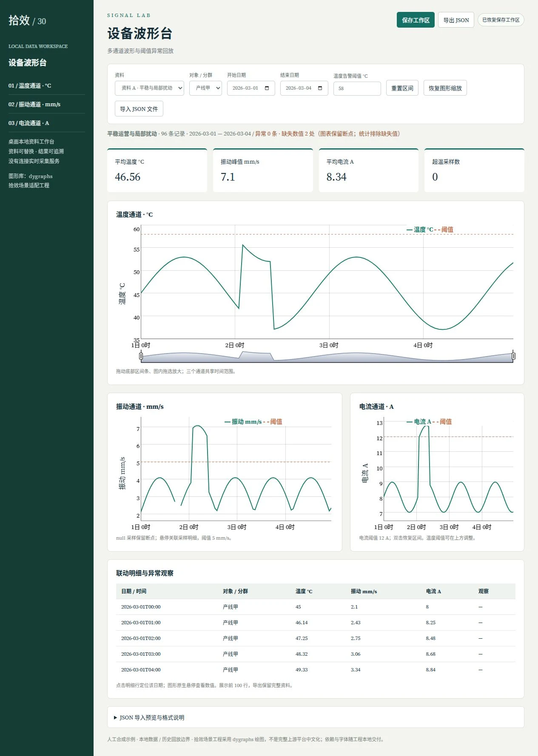538x756 pixels.
Task: Go to 02 / 振动通道 · mm/s section
Action: pyautogui.click(x=47, y=104)
